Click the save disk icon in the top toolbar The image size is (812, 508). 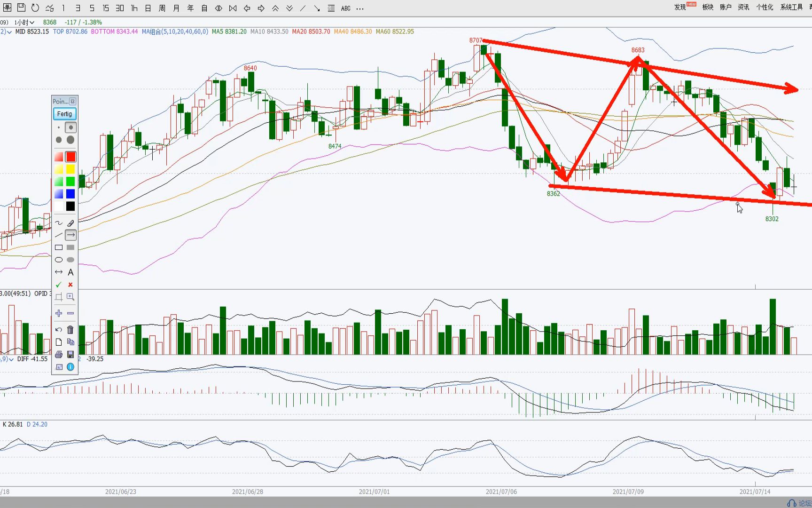21,8
